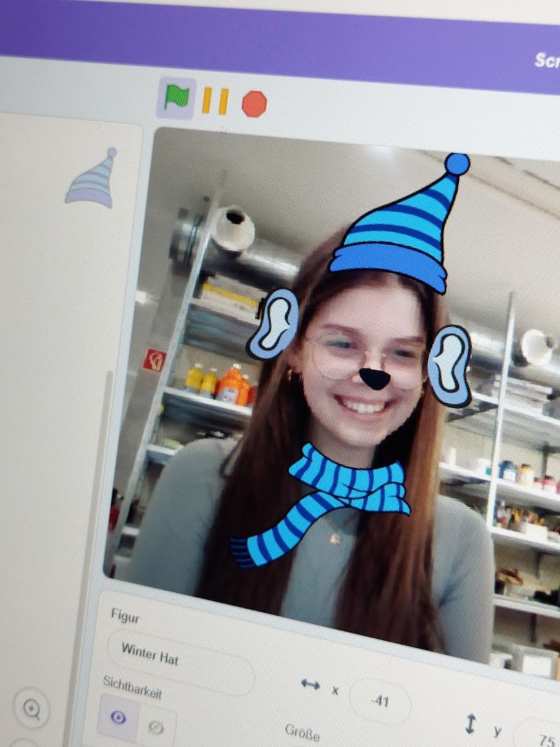560x747 pixels.
Task: Hide the sprite with crossed-out eye button
Action: click(156, 727)
